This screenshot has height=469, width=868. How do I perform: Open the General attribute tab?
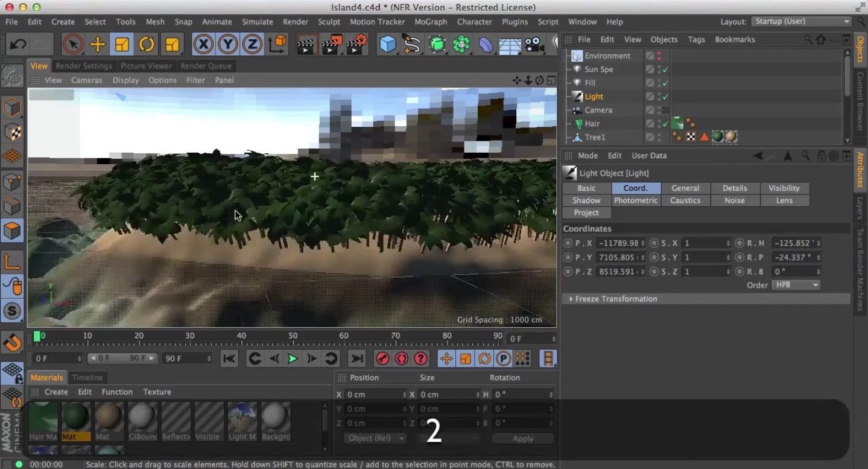coord(685,188)
